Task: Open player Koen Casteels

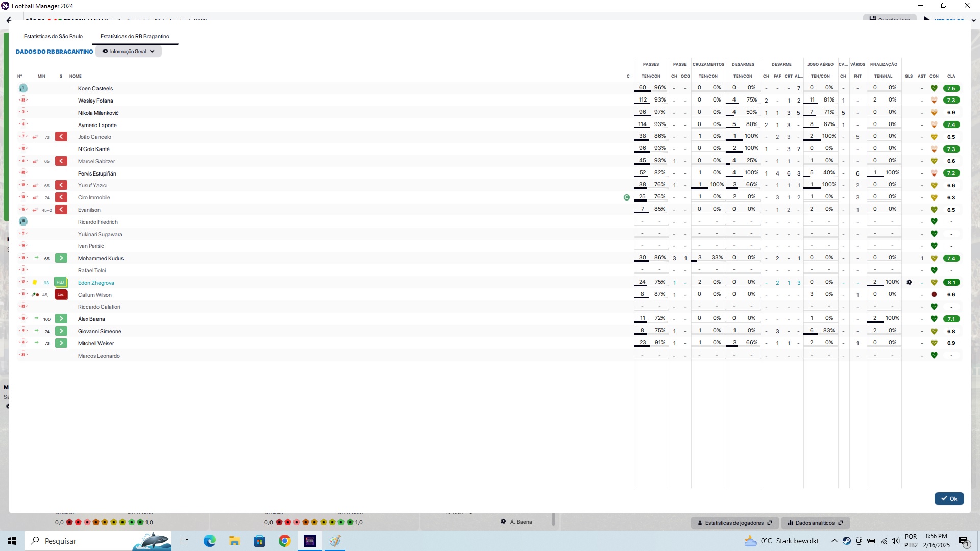Action: [95, 88]
